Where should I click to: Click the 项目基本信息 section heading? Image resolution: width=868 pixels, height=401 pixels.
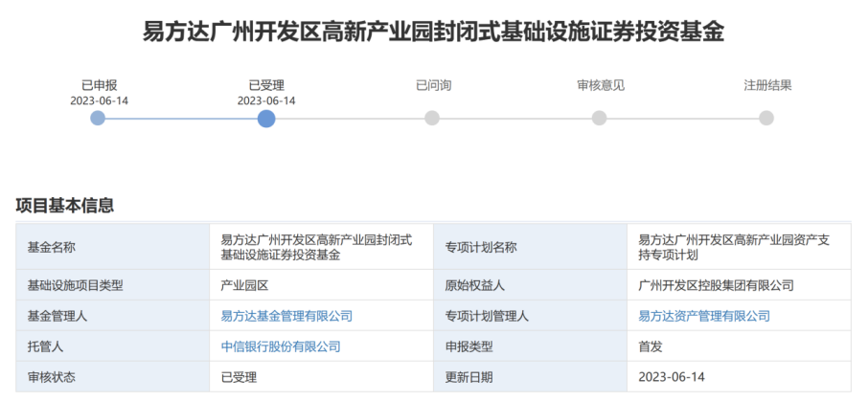pos(65,205)
